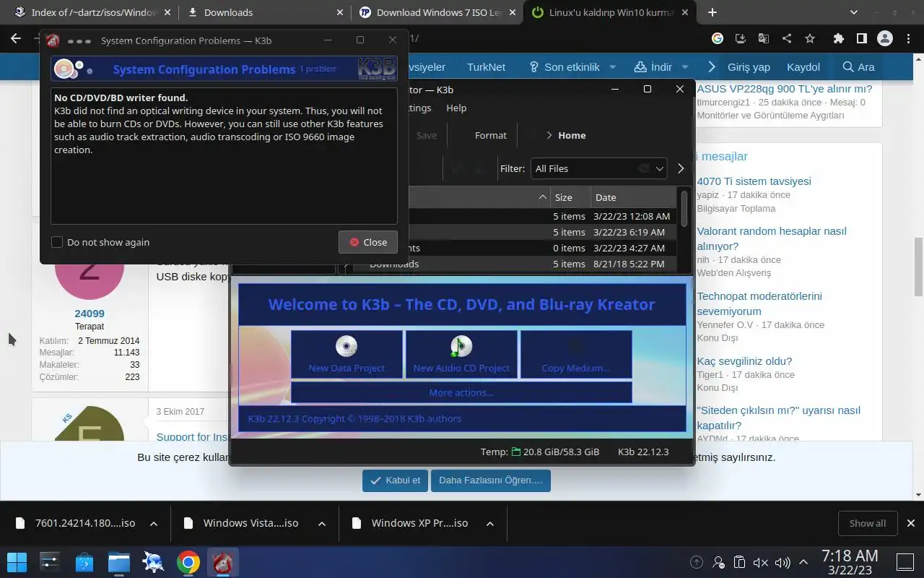This screenshot has width=924, height=578.
Task: Open thread Valorant random hesaplar nasıl alınıyor?
Action: (x=772, y=238)
